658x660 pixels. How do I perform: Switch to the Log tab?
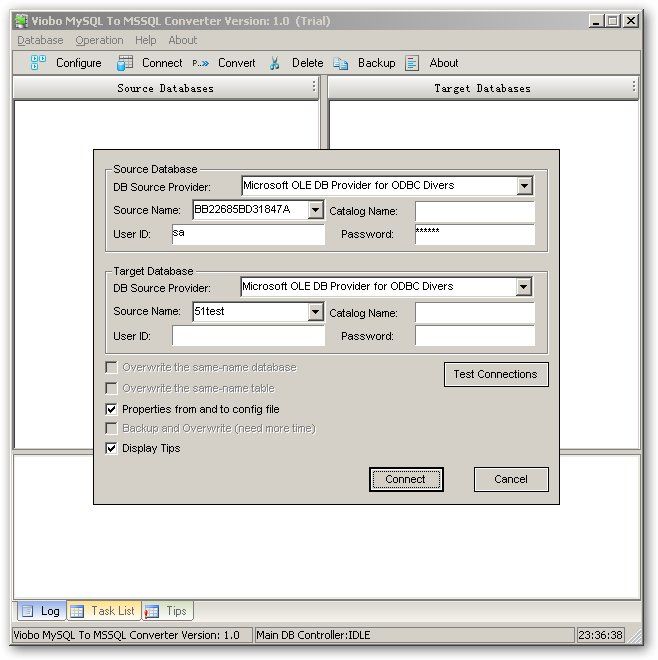[x=42, y=611]
